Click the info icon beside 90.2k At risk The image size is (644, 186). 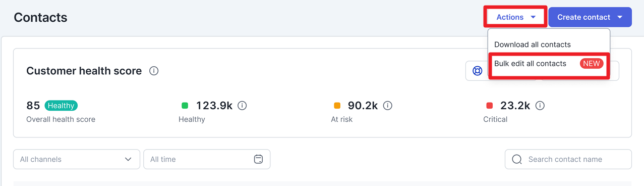click(x=387, y=106)
